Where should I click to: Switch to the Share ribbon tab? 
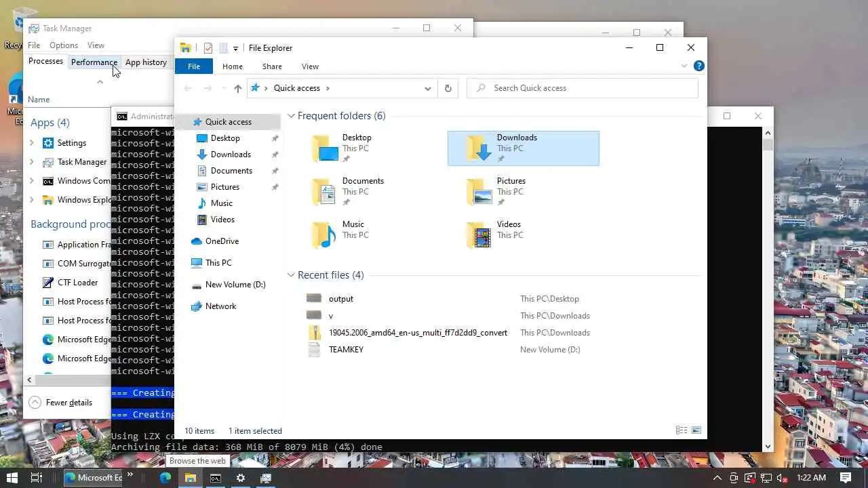point(272,66)
